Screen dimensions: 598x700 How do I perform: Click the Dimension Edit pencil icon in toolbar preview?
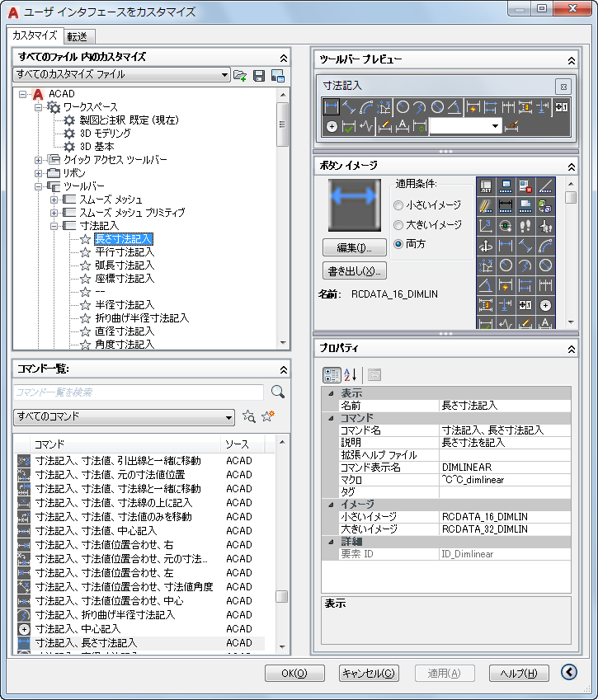(x=385, y=127)
